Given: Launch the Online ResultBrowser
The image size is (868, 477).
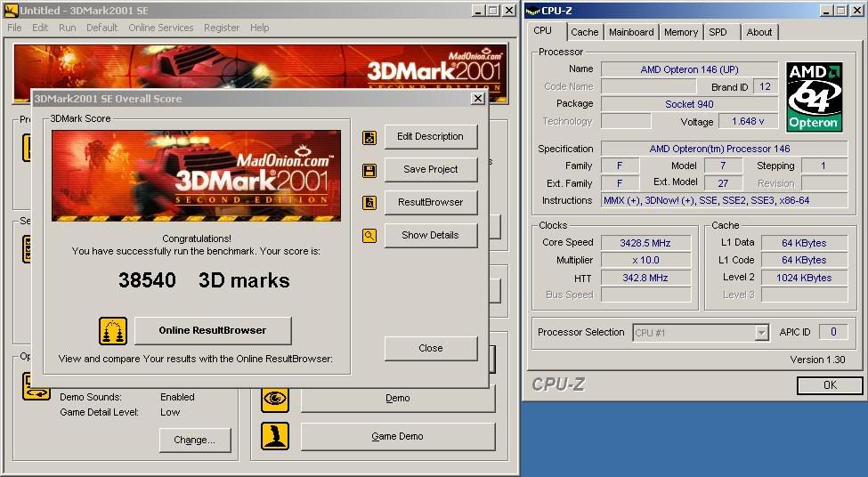Looking at the screenshot, I should (x=213, y=330).
